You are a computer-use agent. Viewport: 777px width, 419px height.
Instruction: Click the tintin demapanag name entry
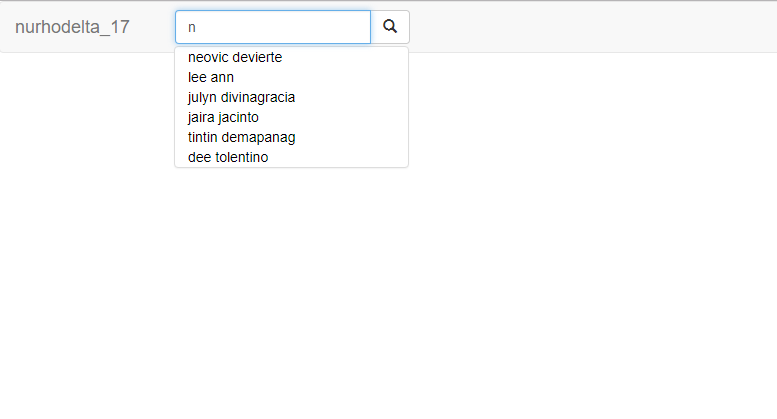click(241, 137)
